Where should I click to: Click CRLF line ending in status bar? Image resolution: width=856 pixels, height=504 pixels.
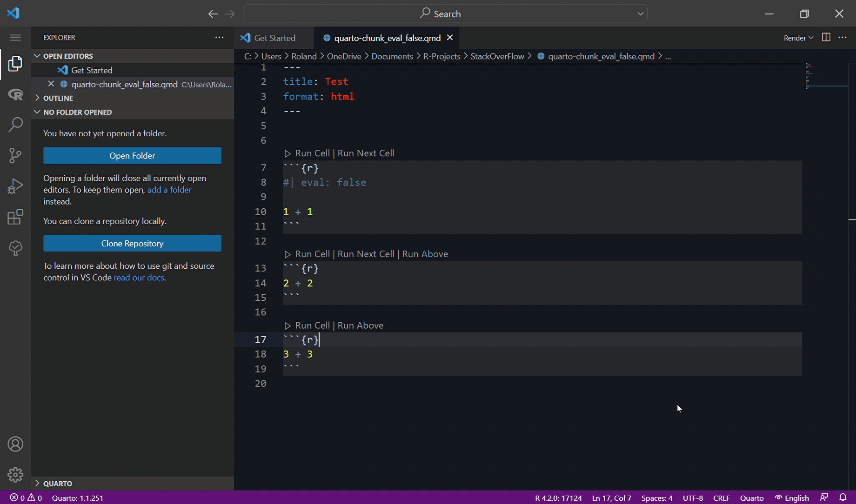point(722,497)
